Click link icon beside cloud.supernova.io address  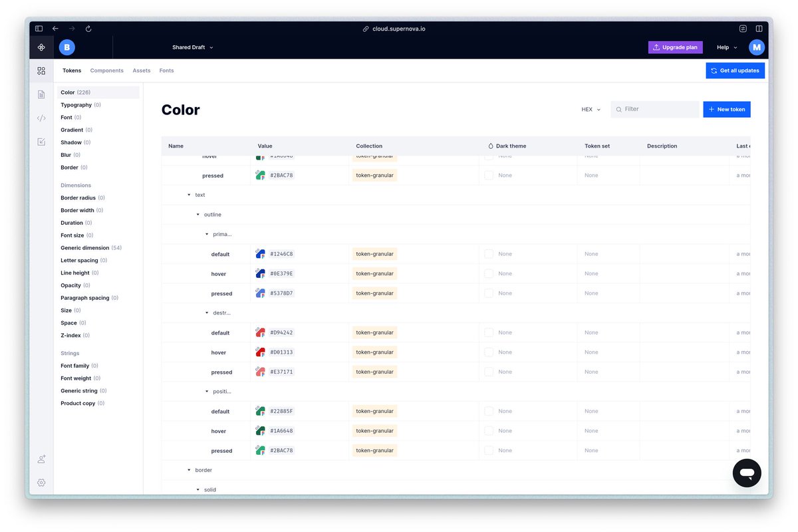tap(366, 29)
